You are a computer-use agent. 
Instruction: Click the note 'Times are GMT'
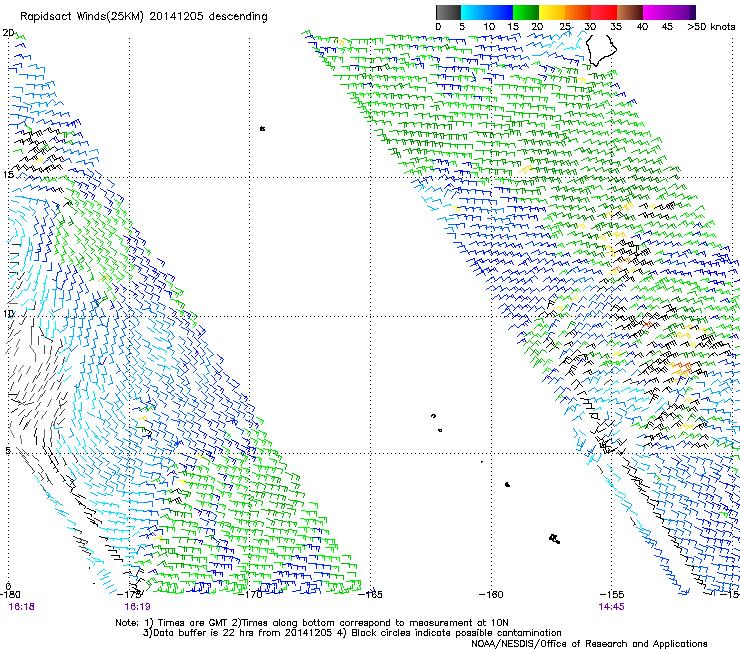point(194,623)
